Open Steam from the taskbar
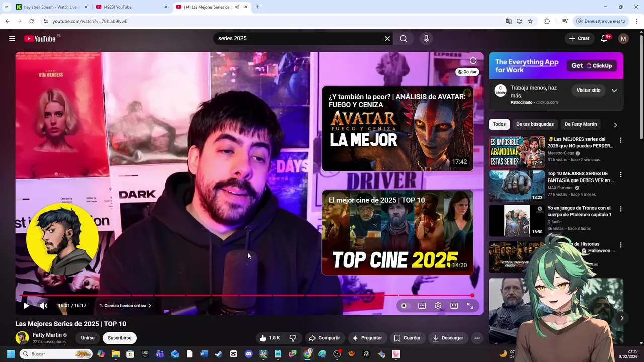The height and width of the screenshot is (362, 644). click(219, 354)
